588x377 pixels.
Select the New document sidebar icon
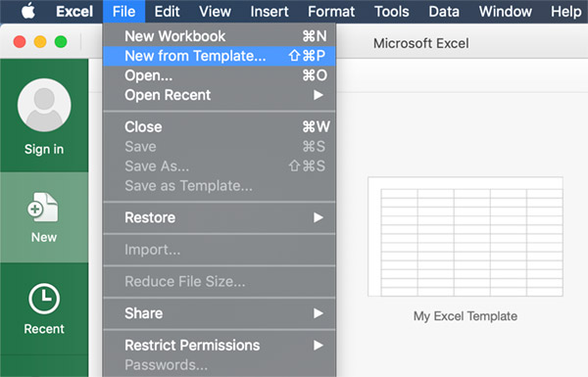tap(43, 208)
